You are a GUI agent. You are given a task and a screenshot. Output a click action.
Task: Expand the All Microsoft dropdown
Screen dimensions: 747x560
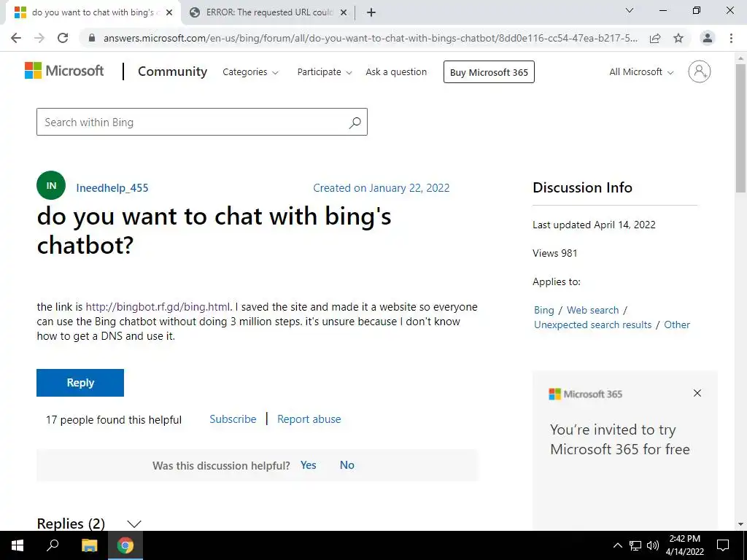click(641, 72)
